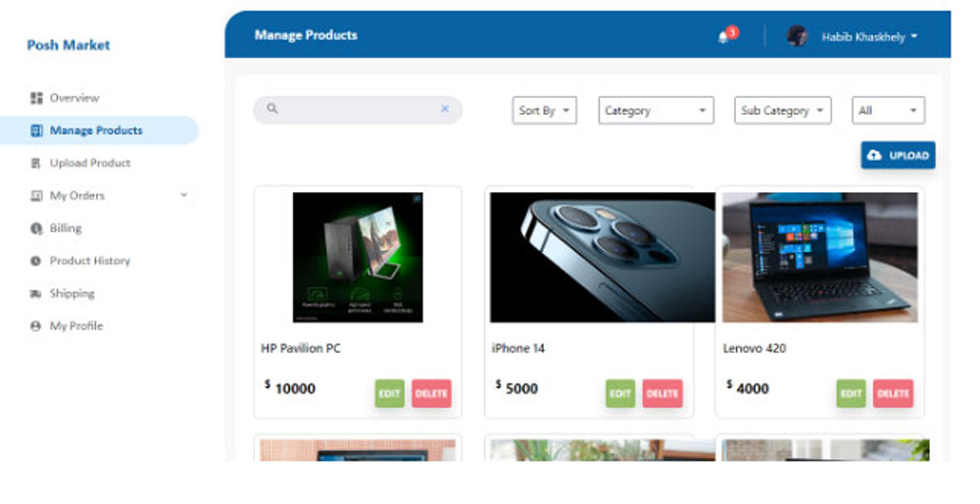Delete the iPhone 14 product

coord(662,393)
